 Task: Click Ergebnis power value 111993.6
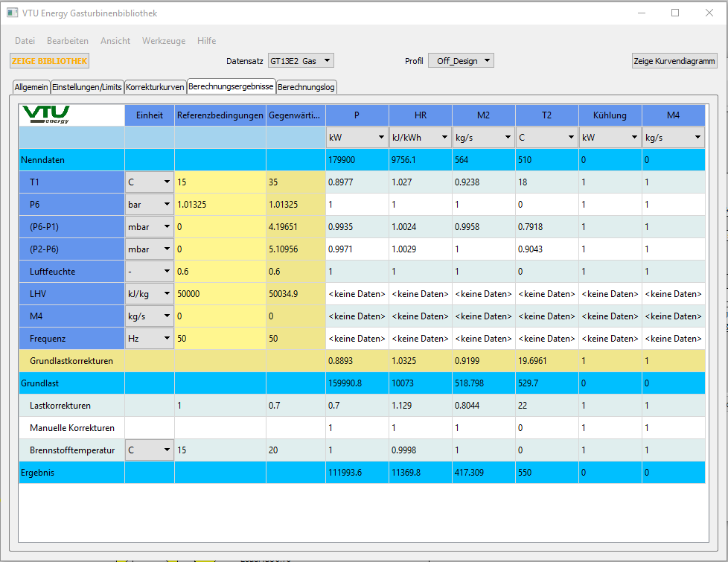pyautogui.click(x=357, y=473)
